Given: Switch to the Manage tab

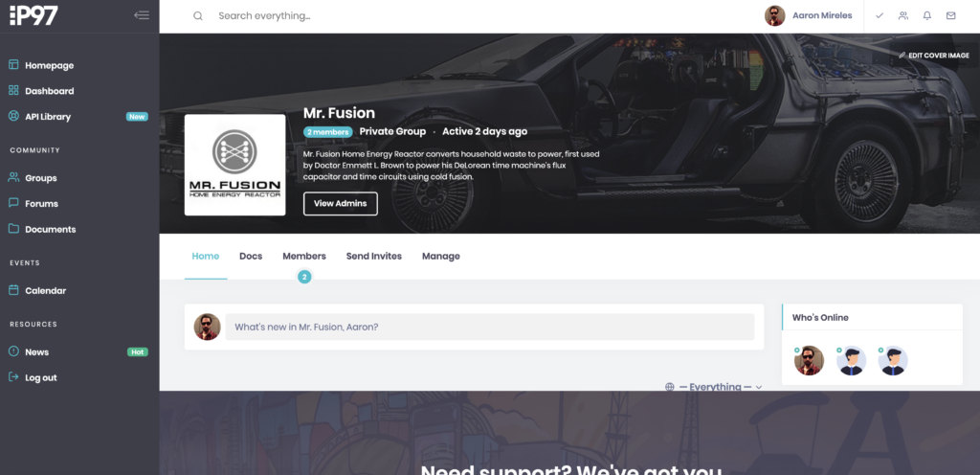Looking at the screenshot, I should (440, 257).
